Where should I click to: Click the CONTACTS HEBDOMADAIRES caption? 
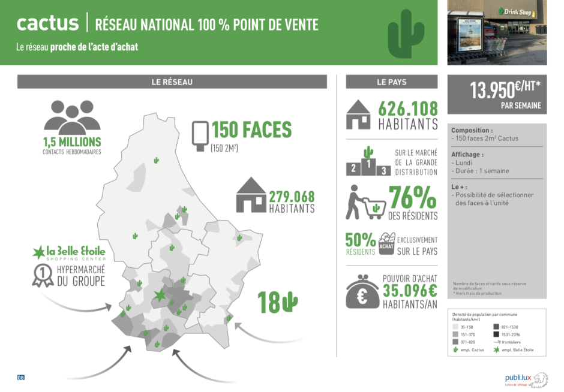(72, 152)
